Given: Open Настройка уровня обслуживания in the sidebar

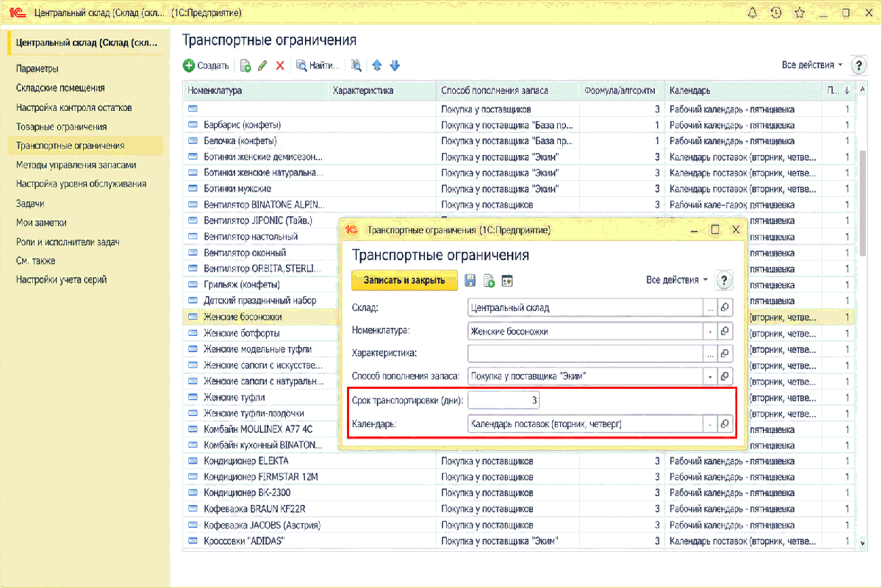Looking at the screenshot, I should (81, 184).
